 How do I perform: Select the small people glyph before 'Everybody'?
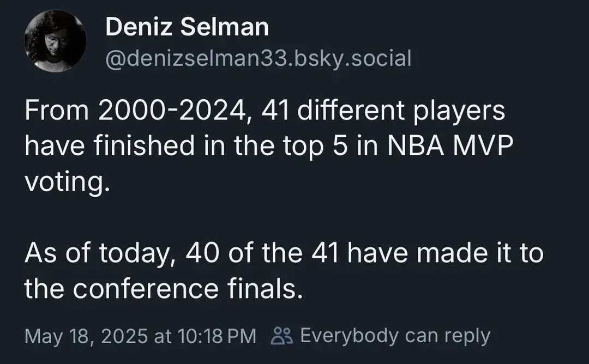[281, 336]
